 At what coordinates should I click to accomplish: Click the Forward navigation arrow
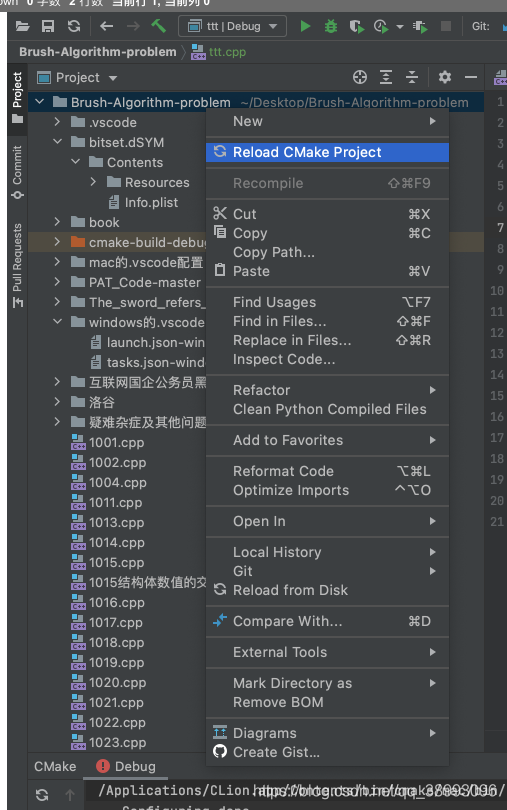point(133,26)
